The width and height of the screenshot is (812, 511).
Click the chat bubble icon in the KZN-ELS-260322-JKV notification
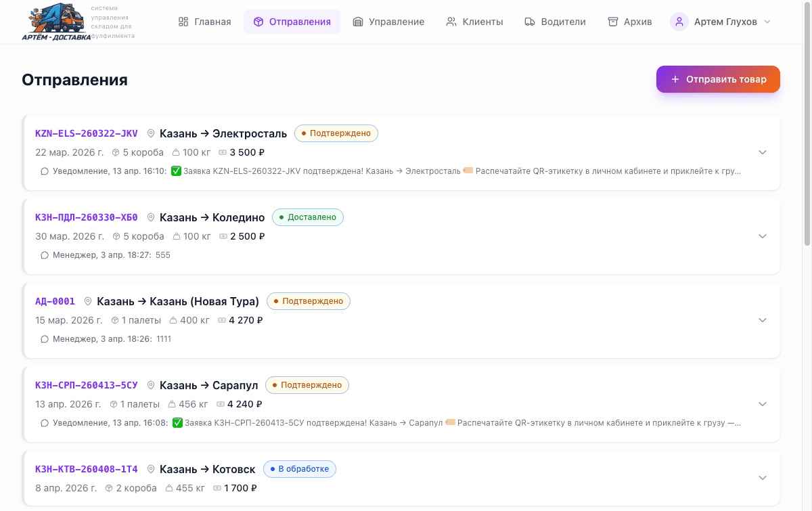click(x=45, y=171)
